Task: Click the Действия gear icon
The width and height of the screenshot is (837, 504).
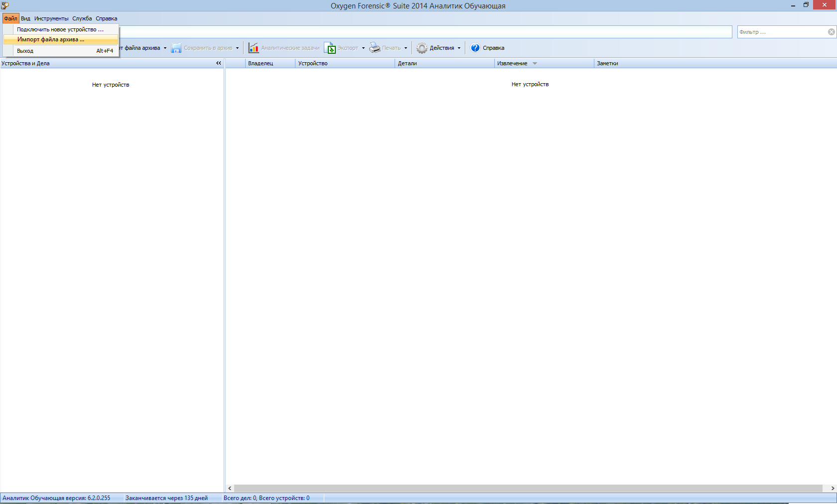Action: point(422,48)
